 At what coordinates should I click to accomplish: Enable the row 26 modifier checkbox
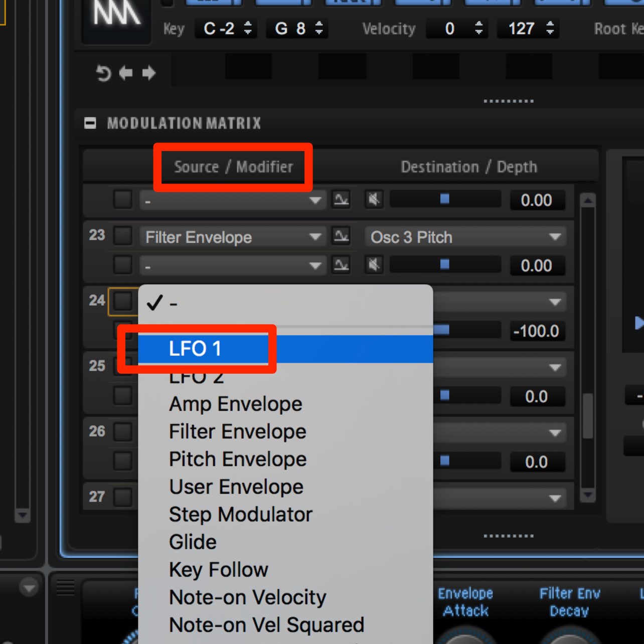[x=123, y=460]
